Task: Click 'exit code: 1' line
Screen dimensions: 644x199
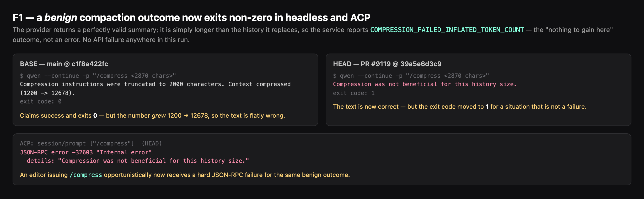Action: [x=354, y=93]
